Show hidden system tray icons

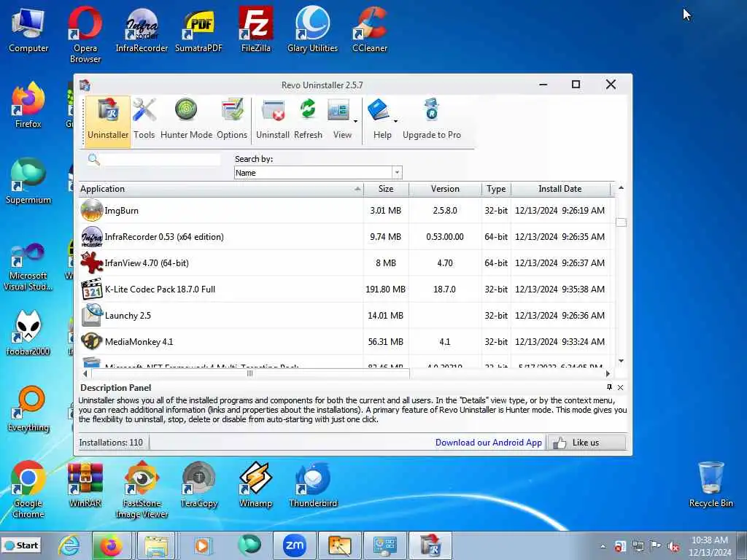coord(603,546)
